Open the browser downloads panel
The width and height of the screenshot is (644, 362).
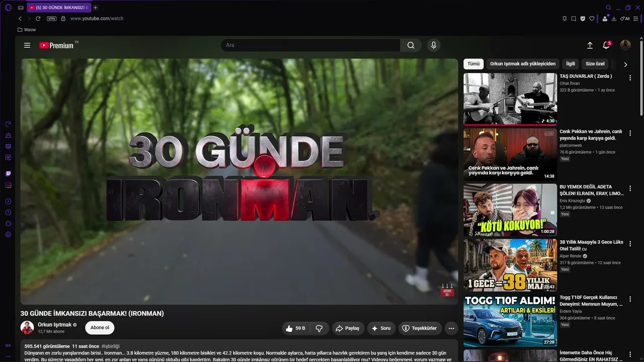click(615, 19)
